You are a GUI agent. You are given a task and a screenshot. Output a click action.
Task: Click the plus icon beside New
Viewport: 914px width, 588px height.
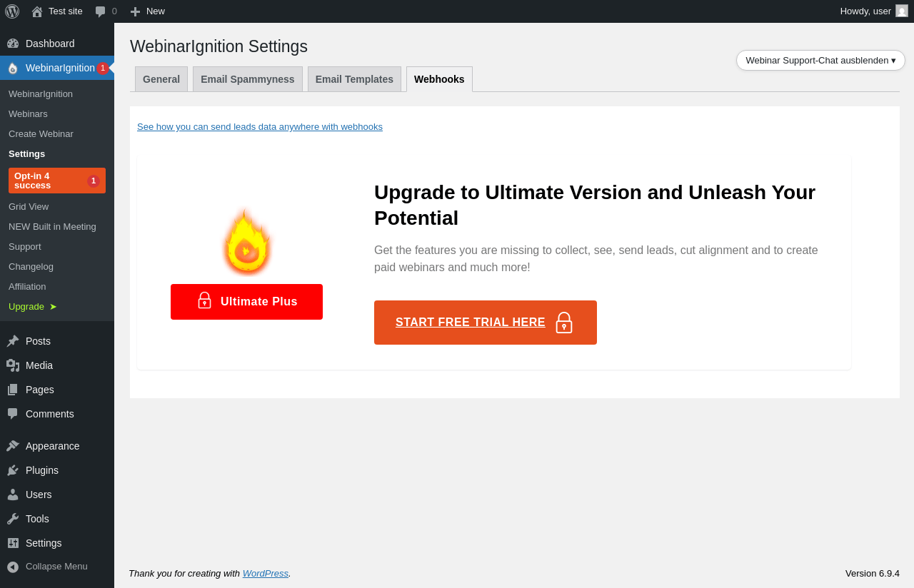pyautogui.click(x=135, y=11)
